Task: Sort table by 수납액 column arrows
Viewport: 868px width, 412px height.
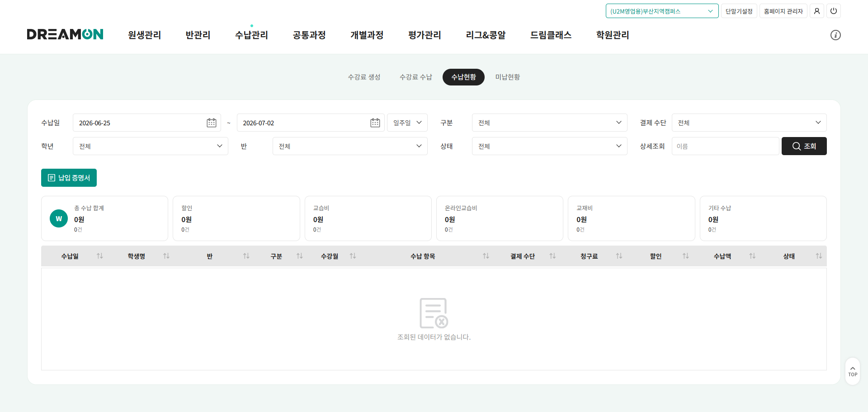Action: point(752,256)
